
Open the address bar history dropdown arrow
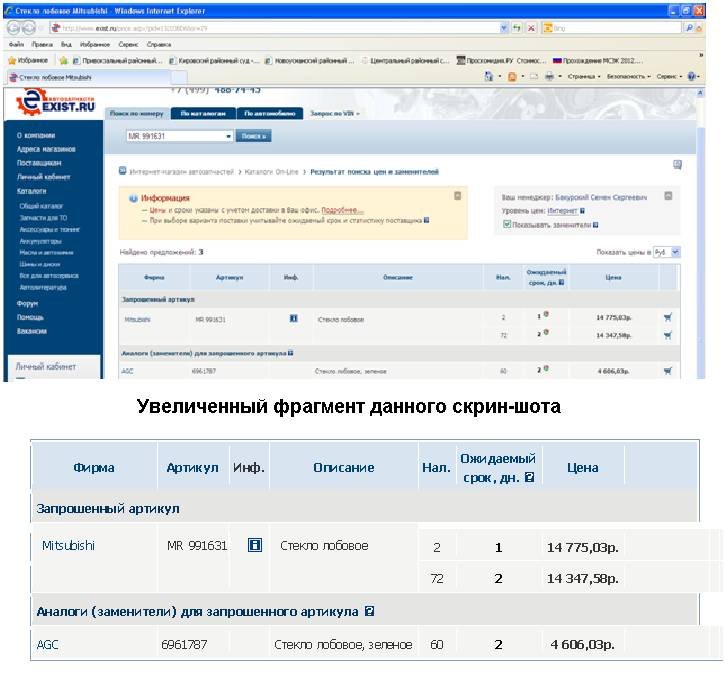pyautogui.click(x=504, y=28)
